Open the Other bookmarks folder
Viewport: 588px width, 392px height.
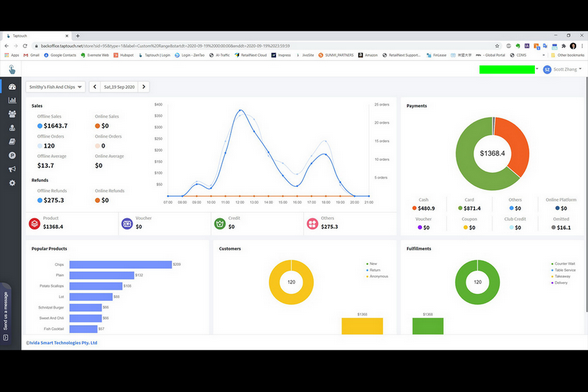(568, 55)
